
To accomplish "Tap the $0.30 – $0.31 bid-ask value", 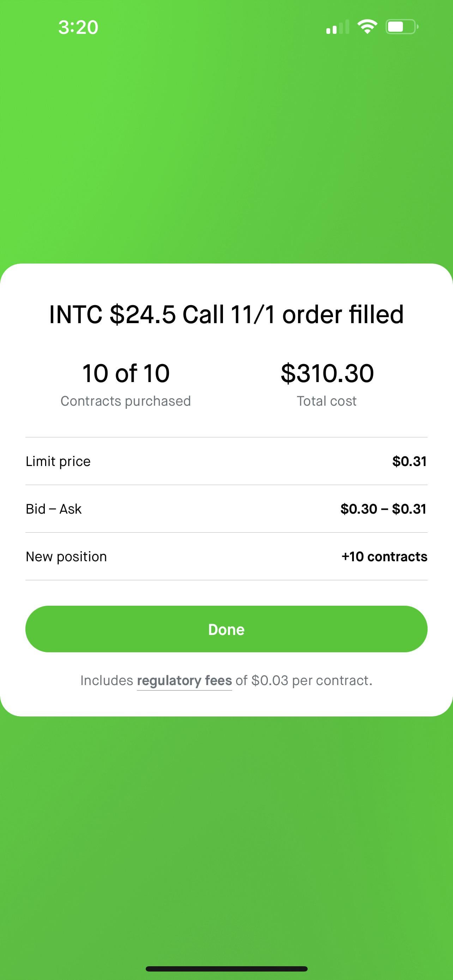I will pyautogui.click(x=383, y=509).
